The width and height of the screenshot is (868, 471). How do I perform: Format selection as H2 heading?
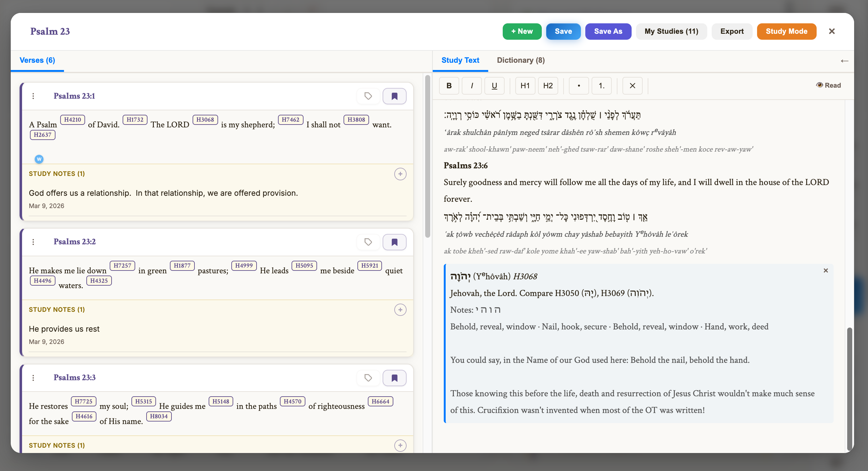(x=547, y=86)
